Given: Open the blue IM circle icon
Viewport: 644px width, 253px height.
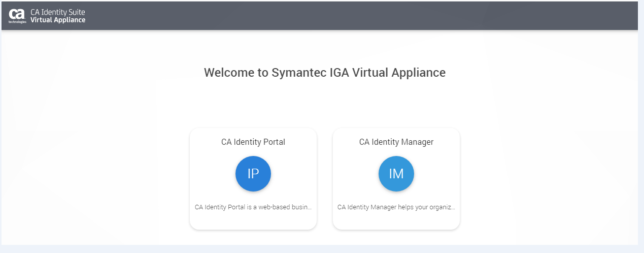Looking at the screenshot, I should click(396, 174).
